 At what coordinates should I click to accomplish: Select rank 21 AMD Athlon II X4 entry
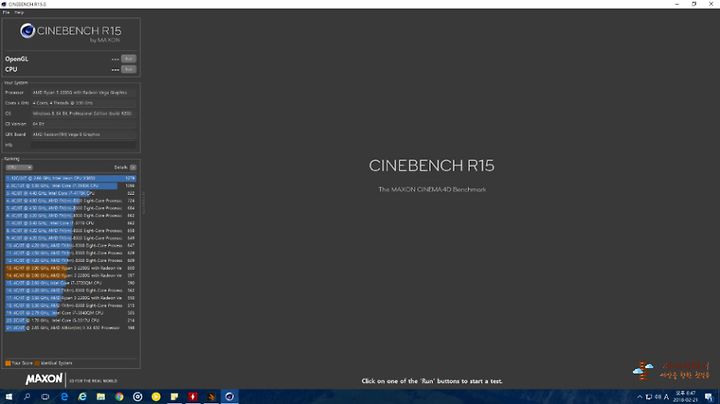(71, 328)
